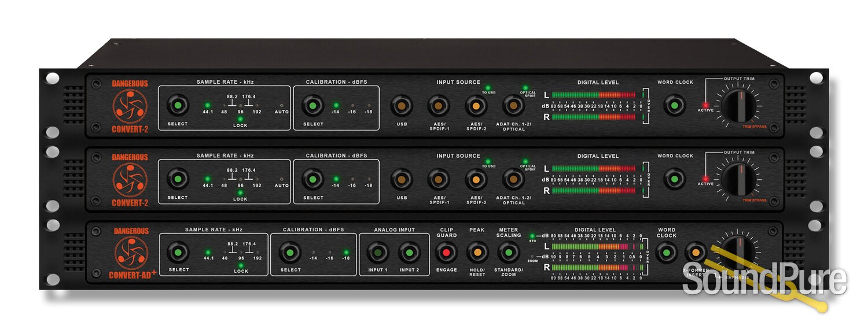The height and width of the screenshot is (333, 868).
Task: Select ADAT Ch. 1-2/Optical input on middle Convert-2
Action: (x=513, y=179)
